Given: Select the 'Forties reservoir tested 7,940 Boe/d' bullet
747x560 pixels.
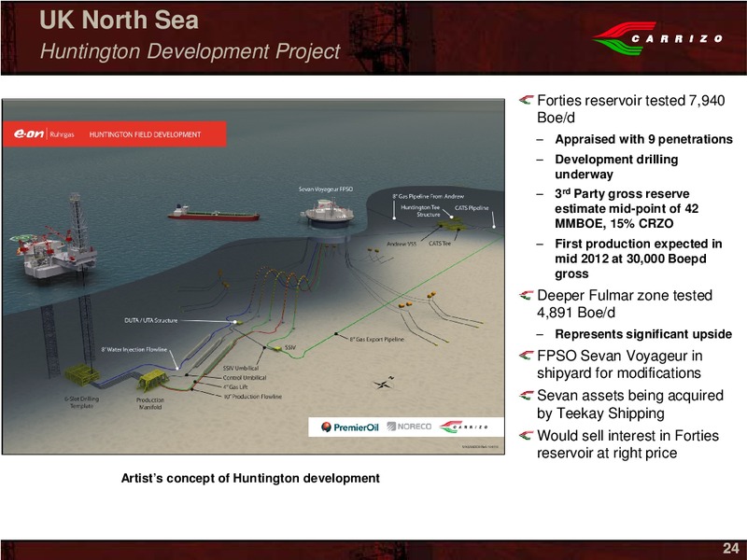Looking at the screenshot, I should pos(631,109).
